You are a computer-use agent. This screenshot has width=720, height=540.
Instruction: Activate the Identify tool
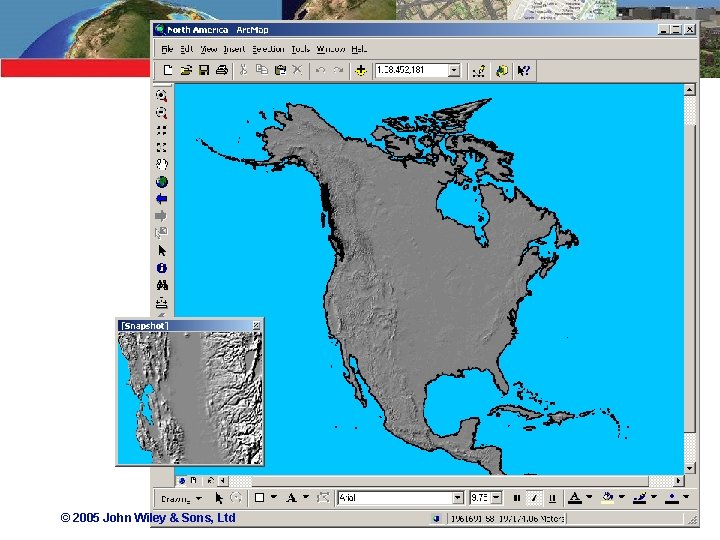pos(161,268)
